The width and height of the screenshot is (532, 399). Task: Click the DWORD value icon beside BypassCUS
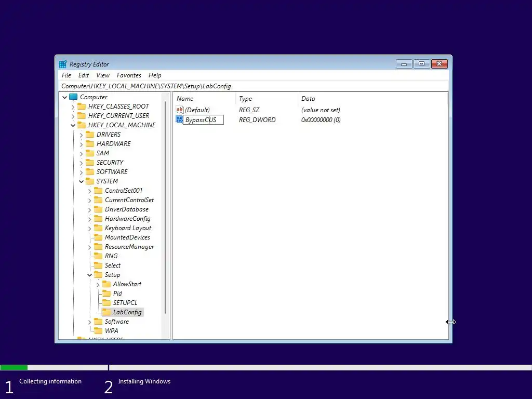coord(179,119)
